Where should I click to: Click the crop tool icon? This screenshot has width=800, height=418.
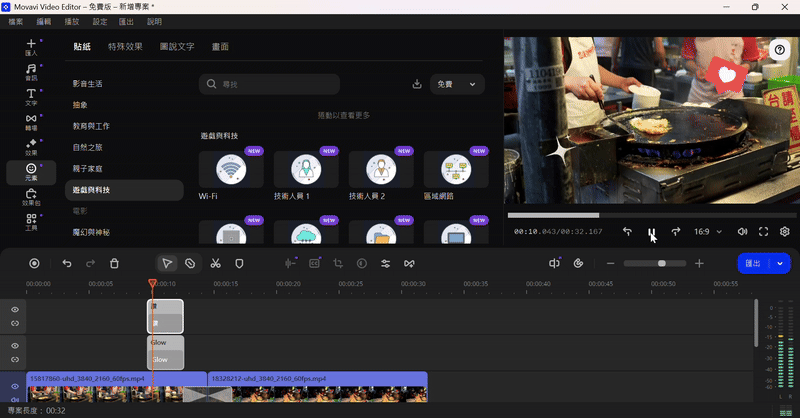click(x=338, y=263)
